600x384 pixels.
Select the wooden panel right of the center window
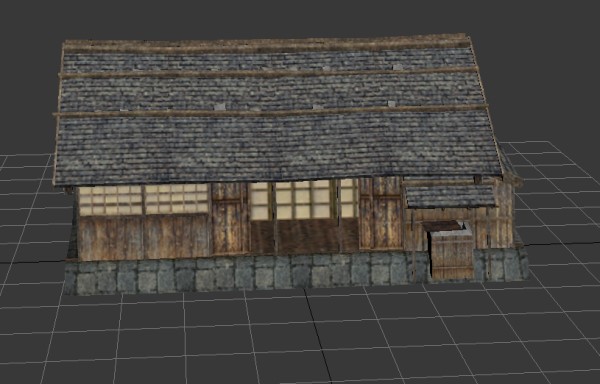[381, 213]
